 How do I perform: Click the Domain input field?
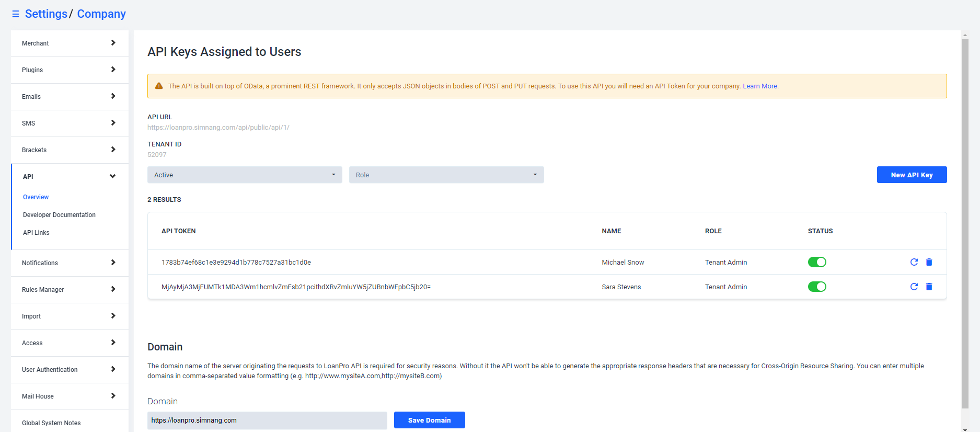pyautogui.click(x=267, y=420)
